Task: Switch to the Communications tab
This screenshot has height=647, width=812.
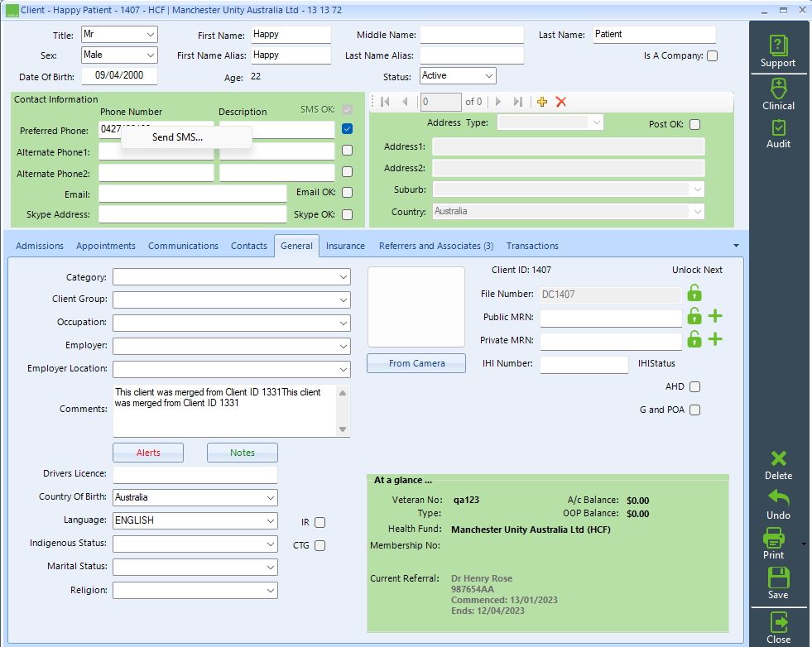Action: tap(183, 246)
